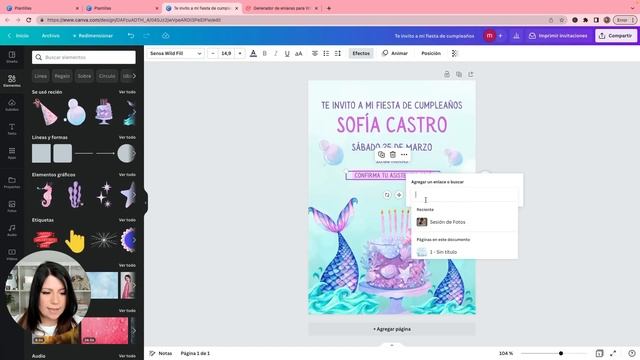The image size is (640, 360).
Task: Open more options three-dots menu
Action: click(x=404, y=155)
